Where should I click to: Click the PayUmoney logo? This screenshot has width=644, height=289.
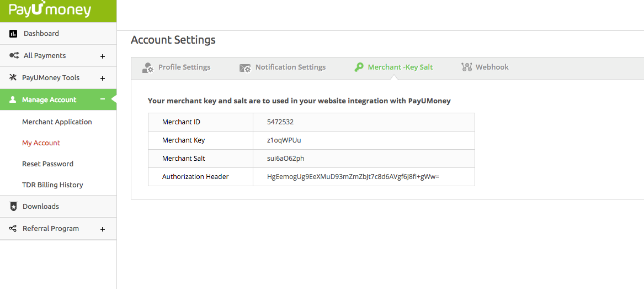(x=50, y=10)
